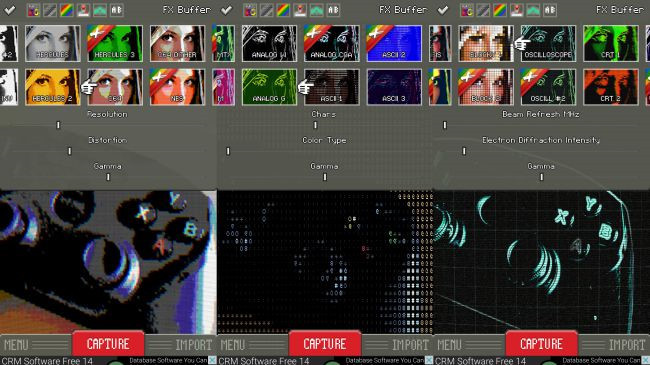
Task: Open MENU on the Resolution screen
Action: (x=16, y=345)
